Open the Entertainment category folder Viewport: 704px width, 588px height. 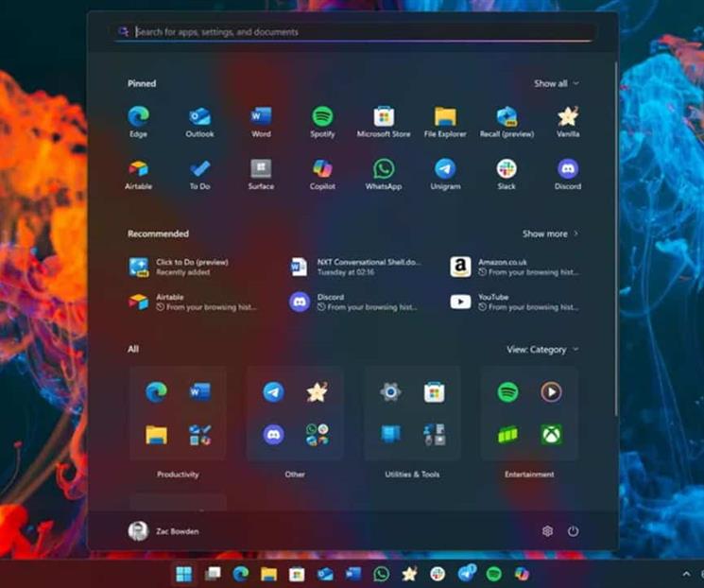(x=529, y=414)
